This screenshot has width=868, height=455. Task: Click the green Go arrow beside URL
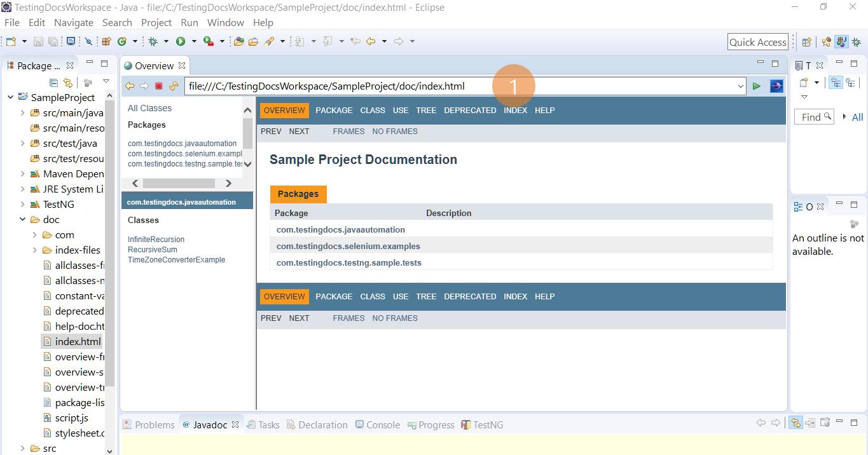pos(757,86)
